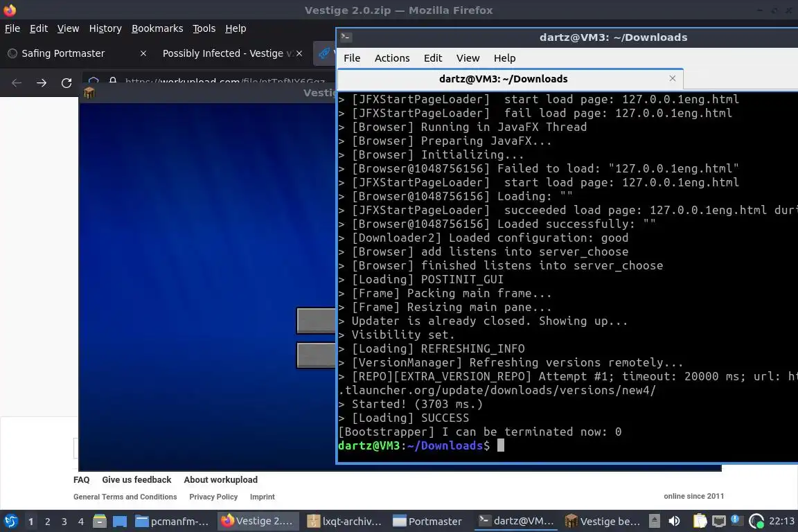Click the shield tracking protection icon

tap(93, 81)
